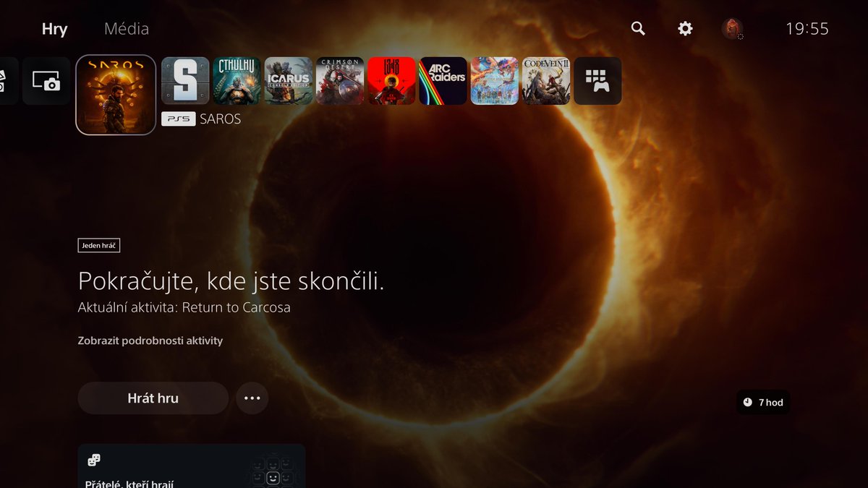Click the Pokračujte, kde jste skončili heading

(231, 281)
